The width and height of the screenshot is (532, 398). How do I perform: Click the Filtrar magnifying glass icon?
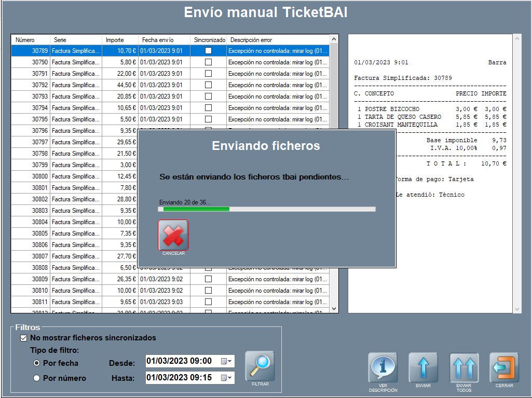pos(260,366)
